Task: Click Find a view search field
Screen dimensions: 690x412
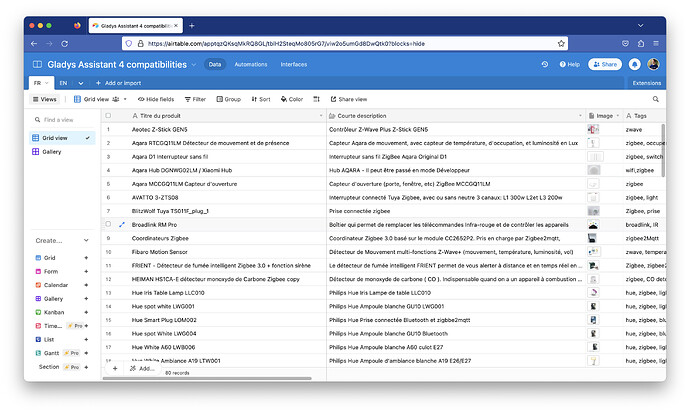Action: pos(62,120)
